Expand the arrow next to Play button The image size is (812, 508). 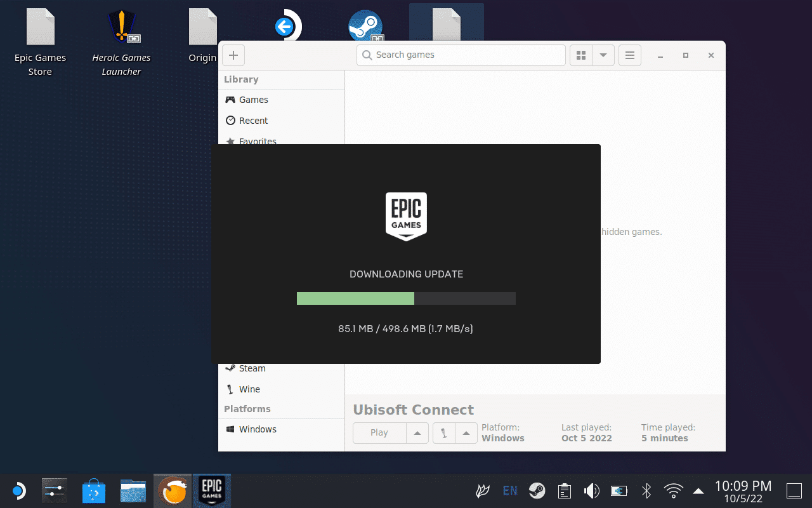click(417, 433)
